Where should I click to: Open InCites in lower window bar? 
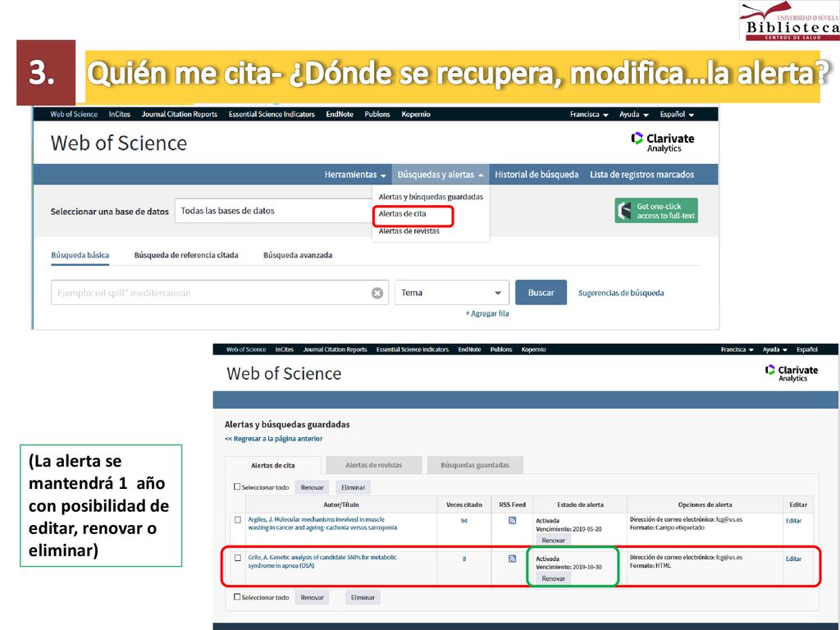coord(285,349)
